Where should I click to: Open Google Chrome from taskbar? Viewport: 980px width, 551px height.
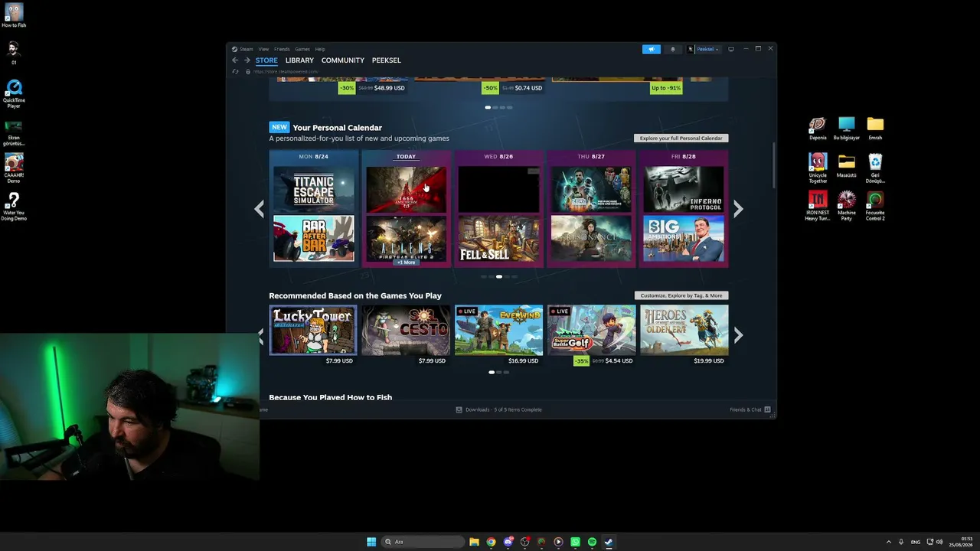[491, 542]
